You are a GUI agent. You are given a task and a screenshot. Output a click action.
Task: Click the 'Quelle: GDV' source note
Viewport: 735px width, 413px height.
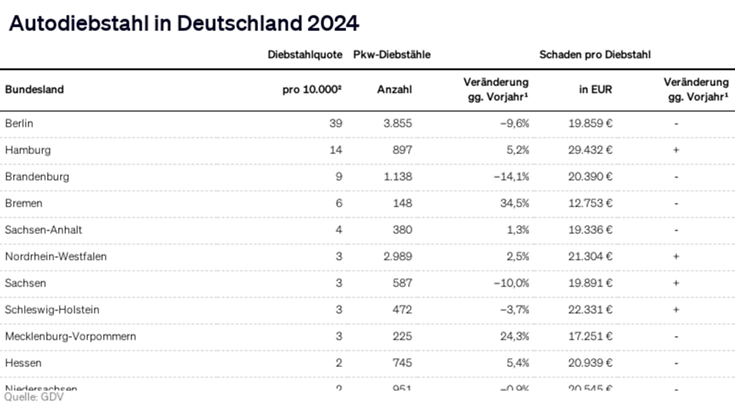coord(29,396)
